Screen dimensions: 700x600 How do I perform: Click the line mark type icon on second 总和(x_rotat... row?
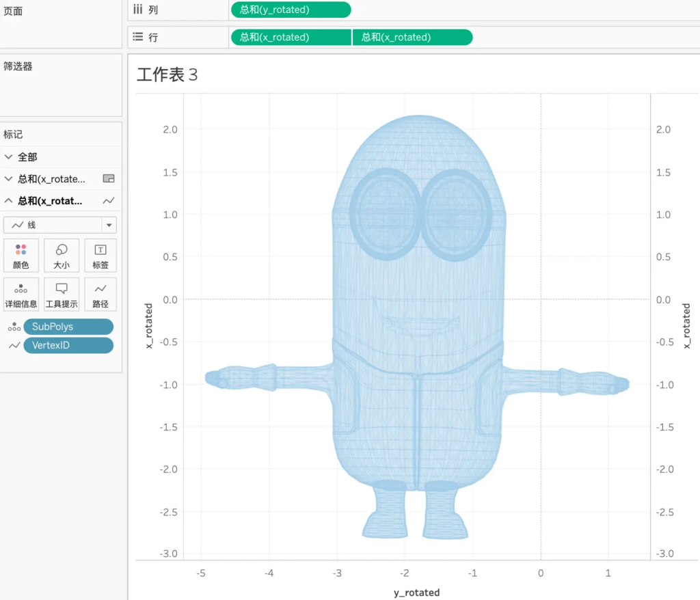[109, 200]
